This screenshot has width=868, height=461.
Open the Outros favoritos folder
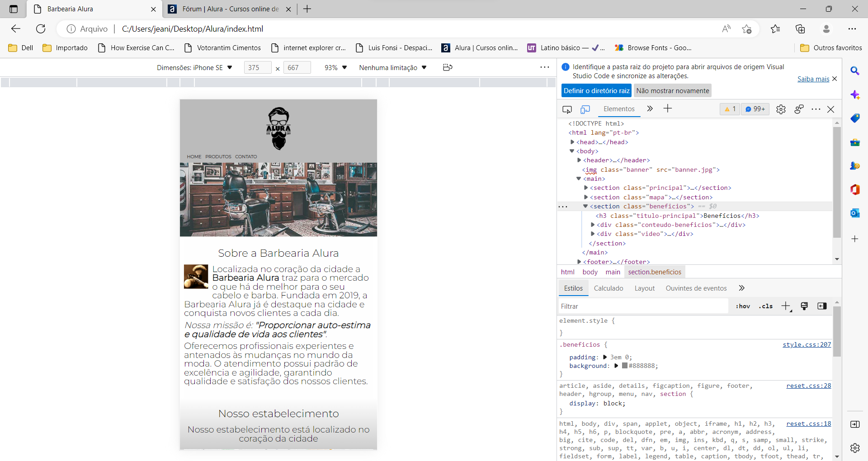(831, 48)
